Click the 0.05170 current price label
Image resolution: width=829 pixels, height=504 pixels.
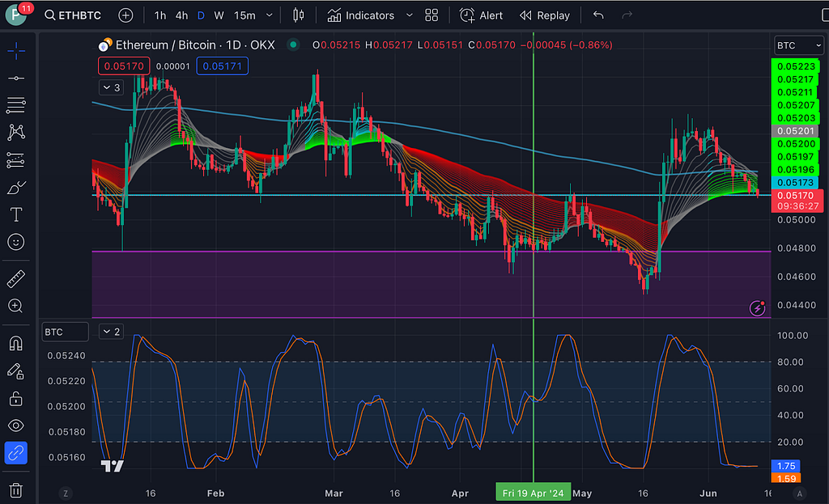(x=797, y=196)
